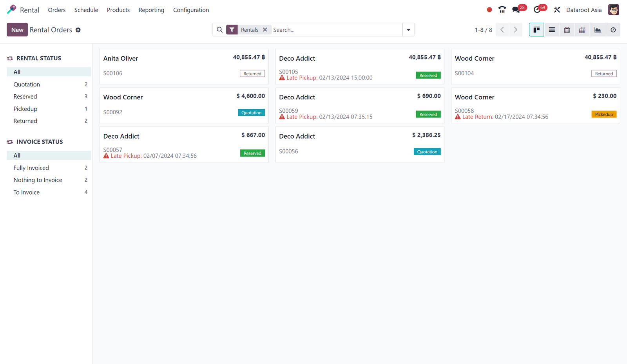Switch to the calendar view

[567, 30]
